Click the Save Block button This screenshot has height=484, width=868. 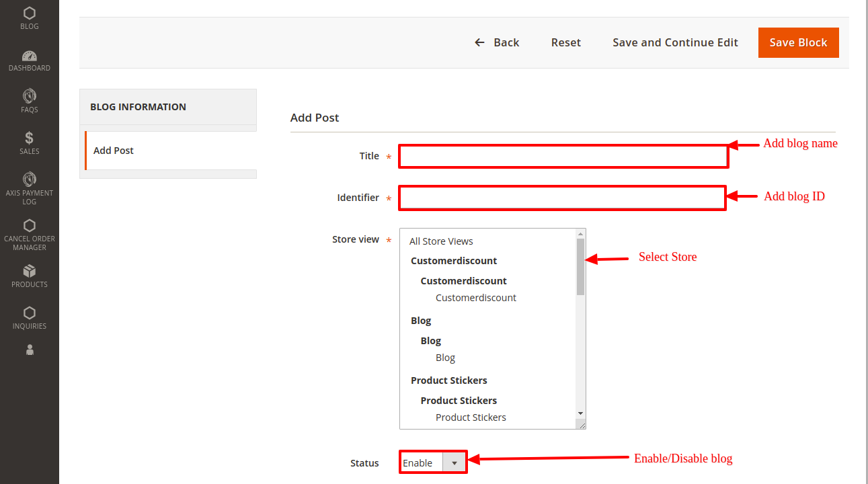coord(798,42)
